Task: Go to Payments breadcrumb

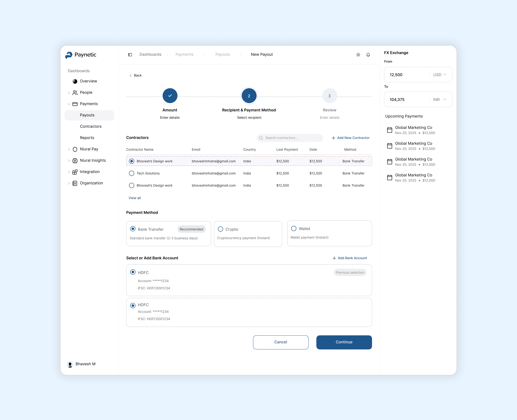Action: [184, 54]
